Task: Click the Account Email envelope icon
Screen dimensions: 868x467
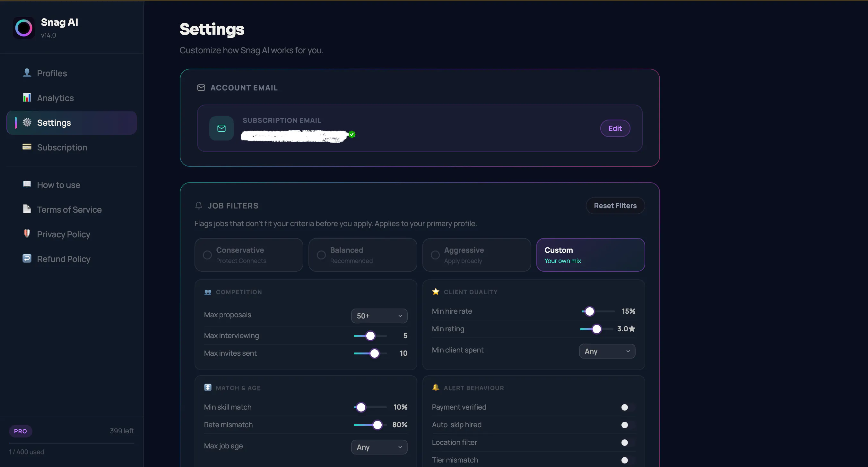Action: (201, 88)
